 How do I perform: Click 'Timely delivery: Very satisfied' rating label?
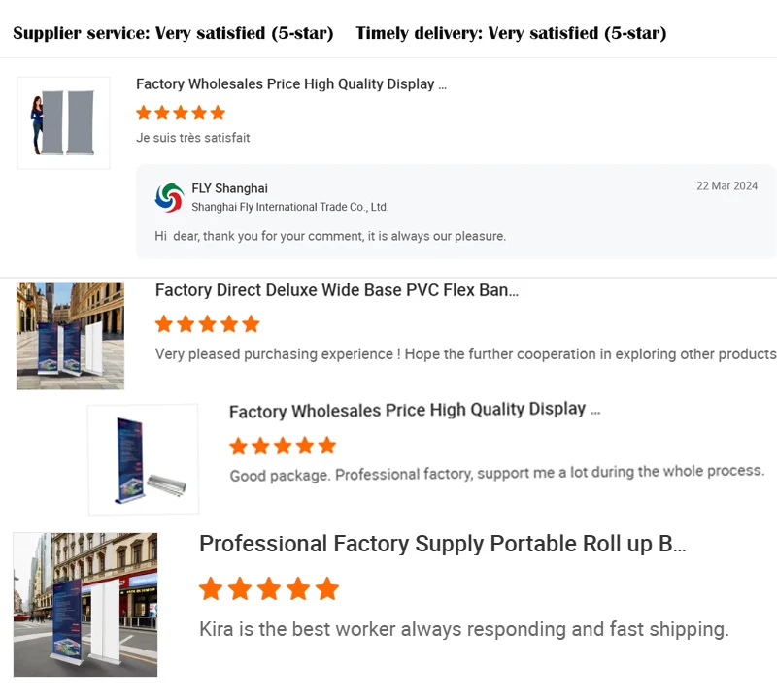pyautogui.click(x=511, y=33)
